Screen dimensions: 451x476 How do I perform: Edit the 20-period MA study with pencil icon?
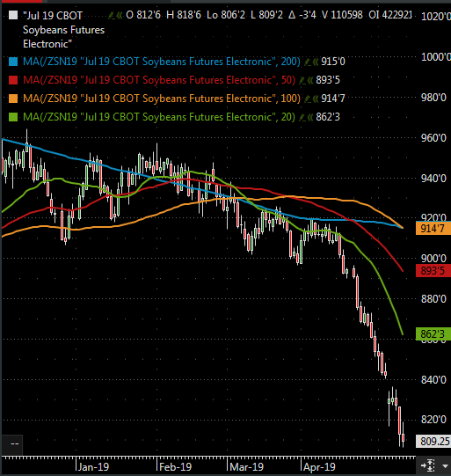coord(302,118)
